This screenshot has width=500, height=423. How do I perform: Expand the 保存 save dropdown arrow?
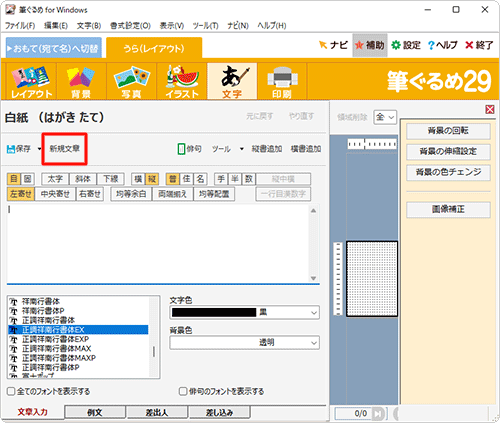(x=39, y=149)
